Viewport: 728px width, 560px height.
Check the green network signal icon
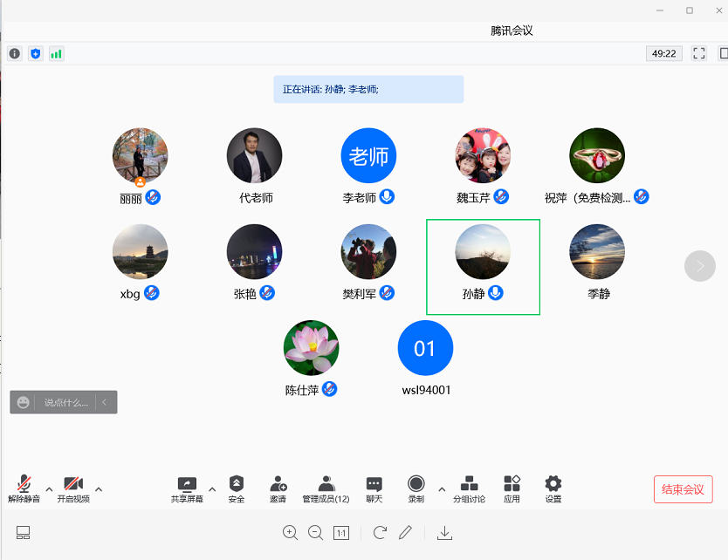pos(57,53)
